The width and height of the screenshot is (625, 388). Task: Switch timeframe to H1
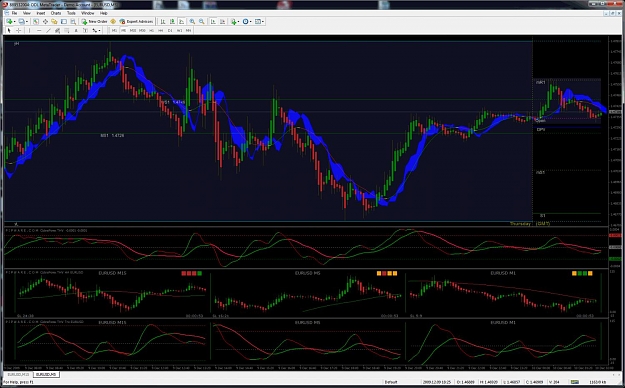[151, 30]
